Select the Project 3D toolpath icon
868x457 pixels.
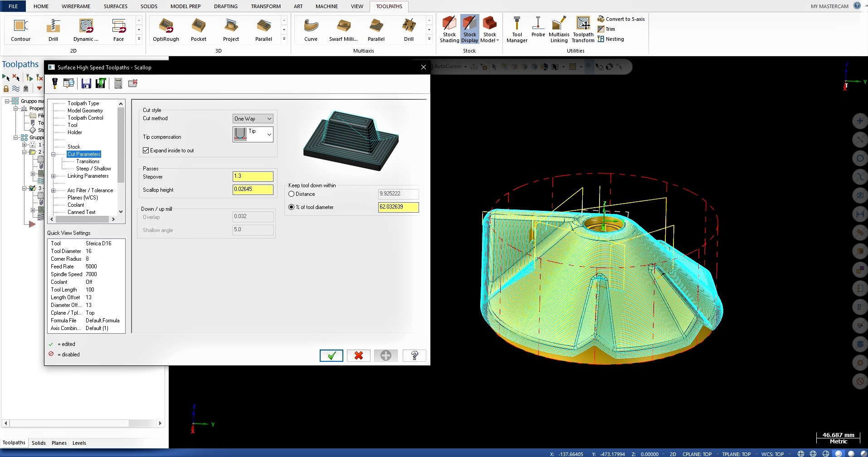pos(231,30)
